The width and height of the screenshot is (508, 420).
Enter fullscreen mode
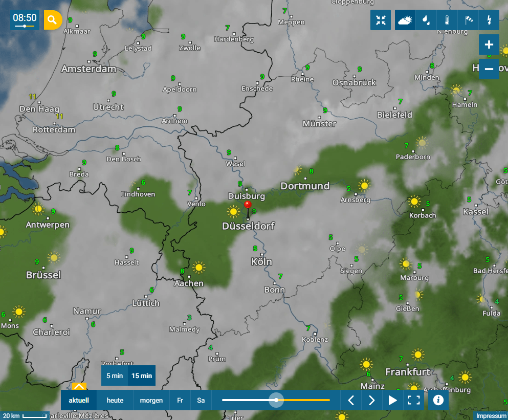coord(414,401)
